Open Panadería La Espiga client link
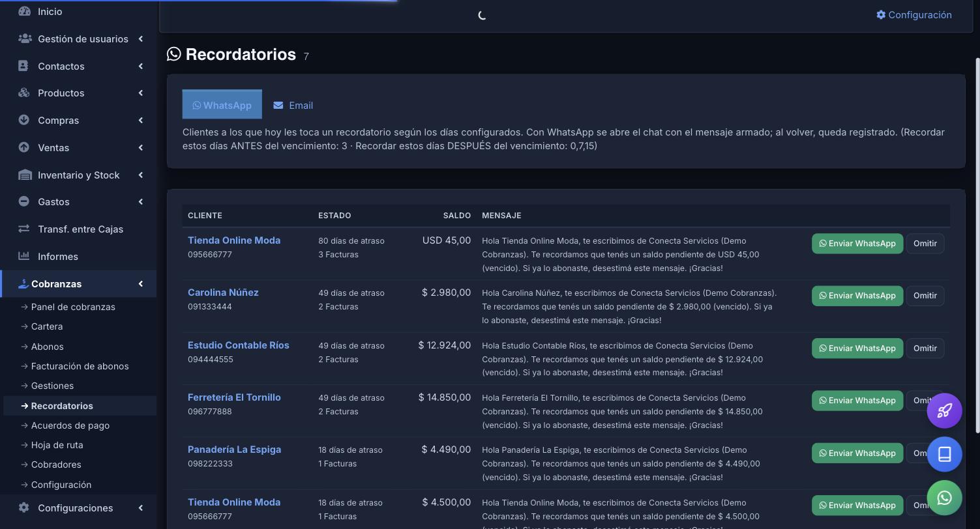 pyautogui.click(x=235, y=450)
